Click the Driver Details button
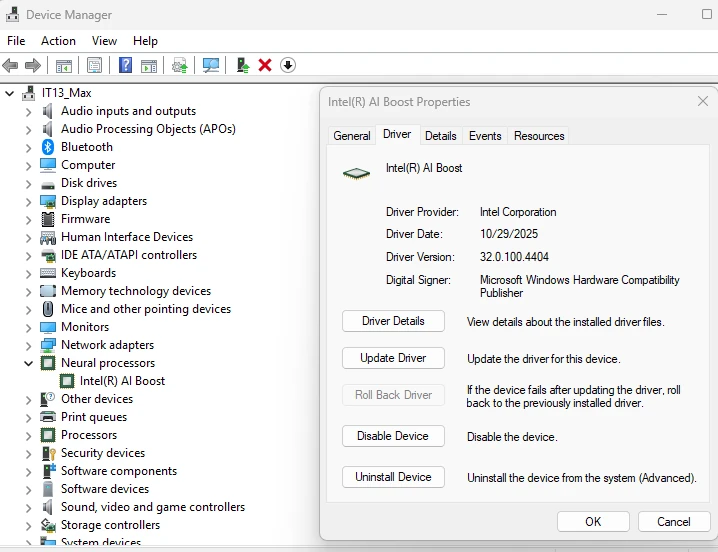The width and height of the screenshot is (718, 552). 393,321
